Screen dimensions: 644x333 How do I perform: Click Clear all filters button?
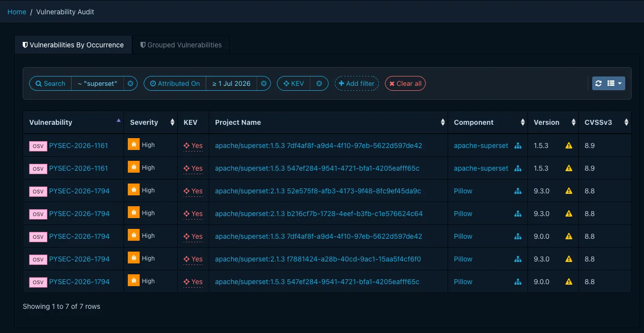pyautogui.click(x=405, y=83)
